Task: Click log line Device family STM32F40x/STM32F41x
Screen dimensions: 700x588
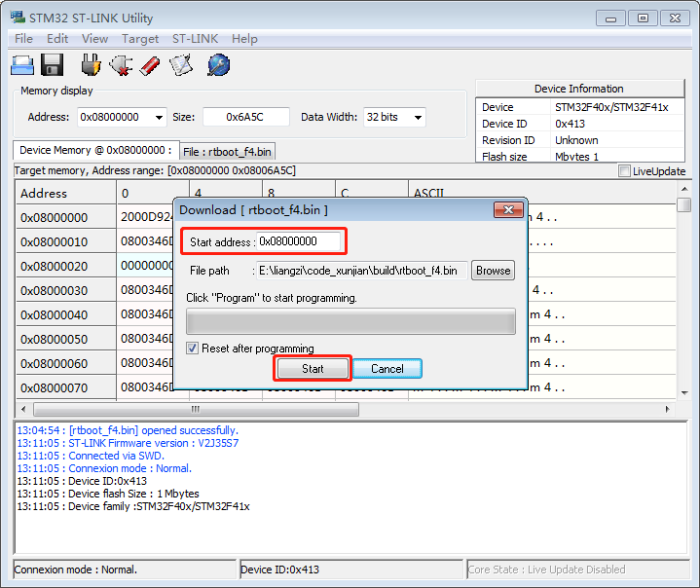Action: click(x=133, y=506)
